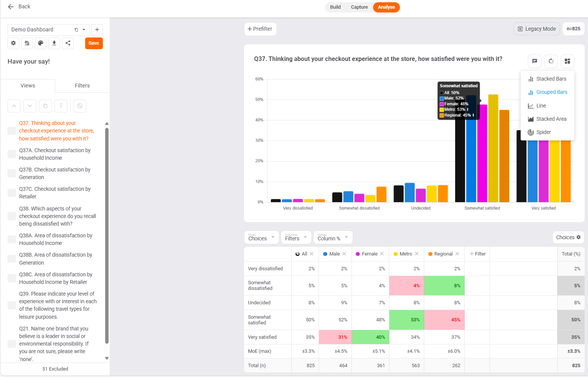Click the download dashboard icon
The width and height of the screenshot is (588, 377).
[54, 43]
